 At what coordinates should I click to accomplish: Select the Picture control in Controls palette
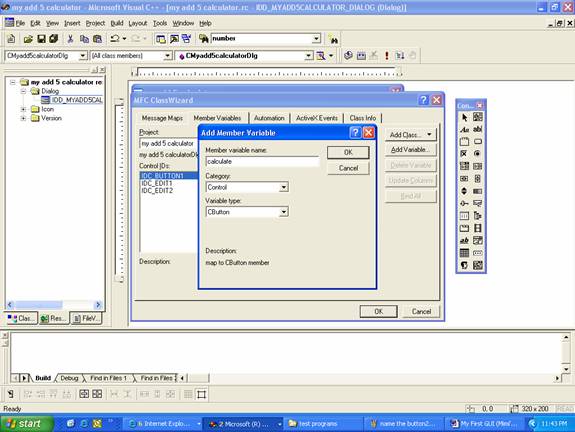477,117
